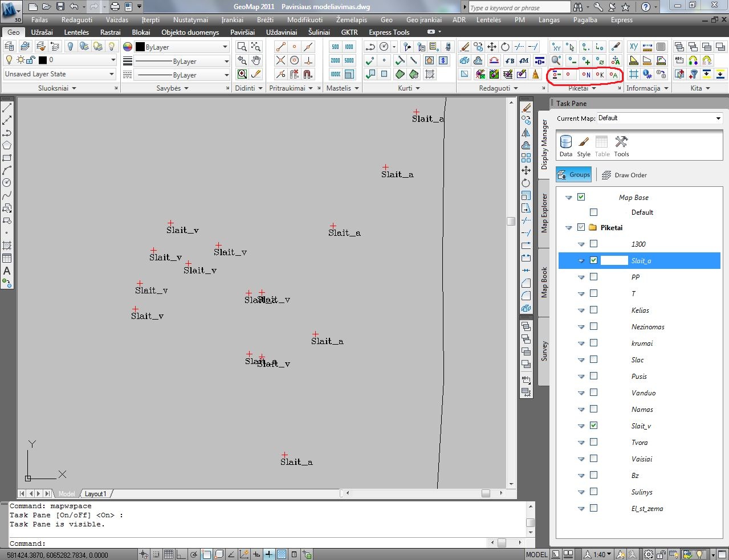Open the Žemėlapis menu
Image resolution: width=729 pixels, height=560 pixels.
352,20
